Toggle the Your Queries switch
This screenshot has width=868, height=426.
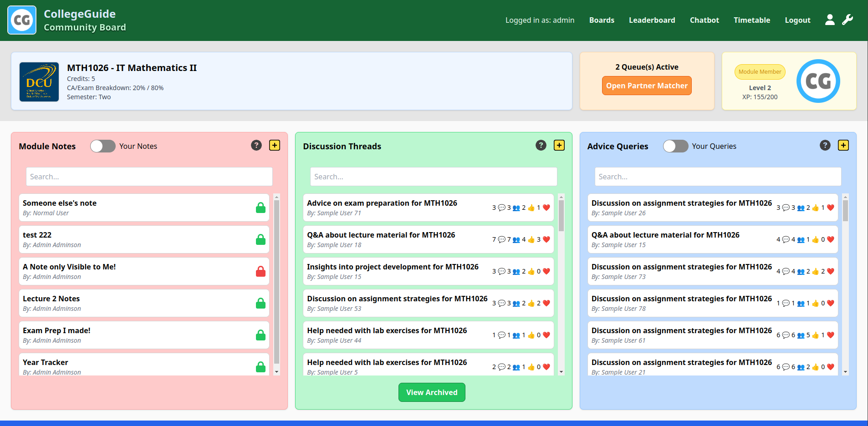676,146
